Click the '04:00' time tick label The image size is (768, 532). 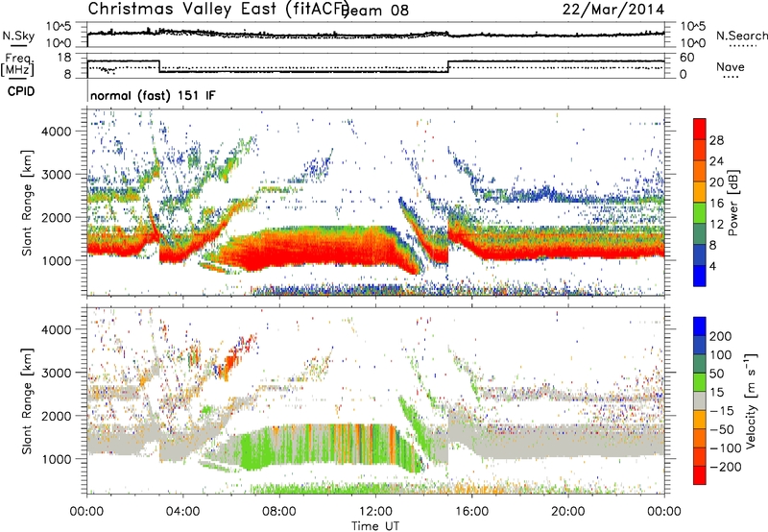click(182, 511)
